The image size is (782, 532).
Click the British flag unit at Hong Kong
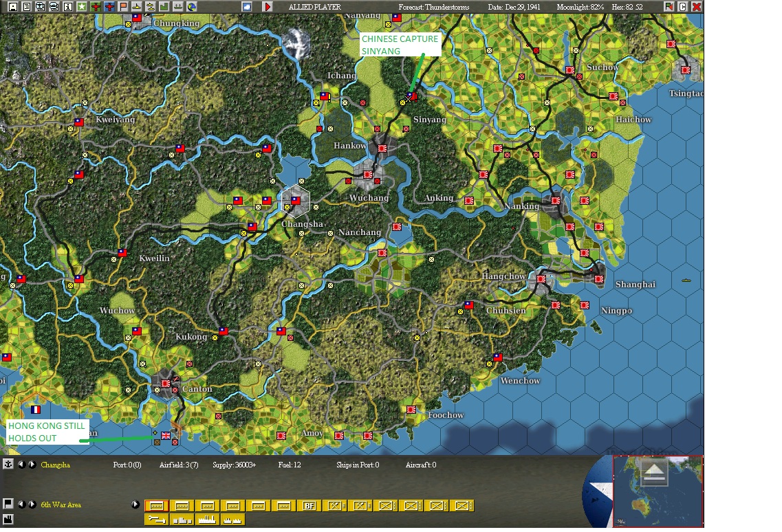(x=166, y=435)
